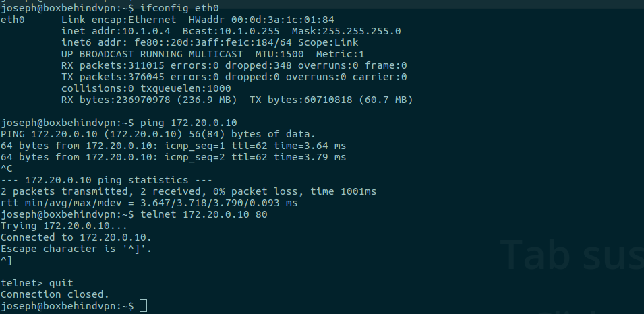Click the TX packets:376045 text
This screenshot has width=644, height=314.
pos(113,77)
